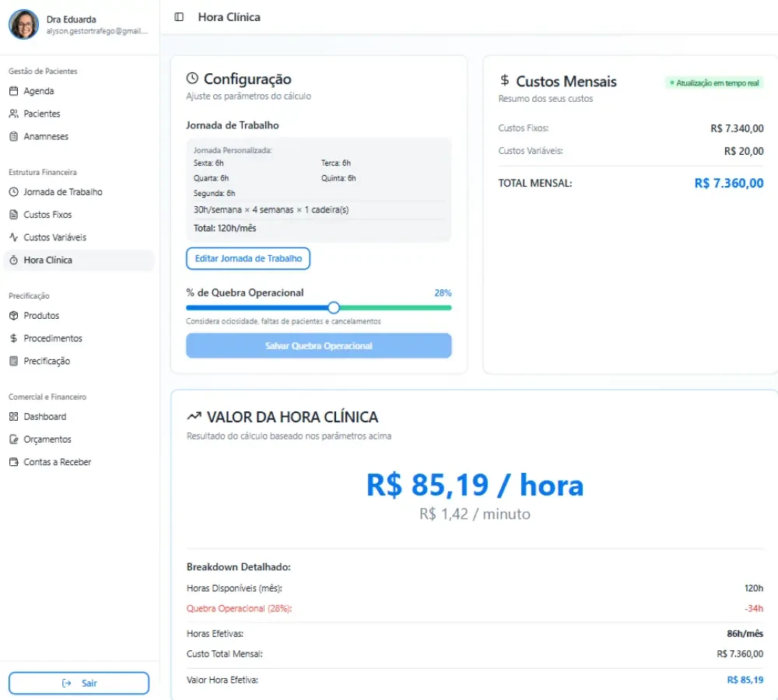Click the Precificação calculator icon

[14, 361]
